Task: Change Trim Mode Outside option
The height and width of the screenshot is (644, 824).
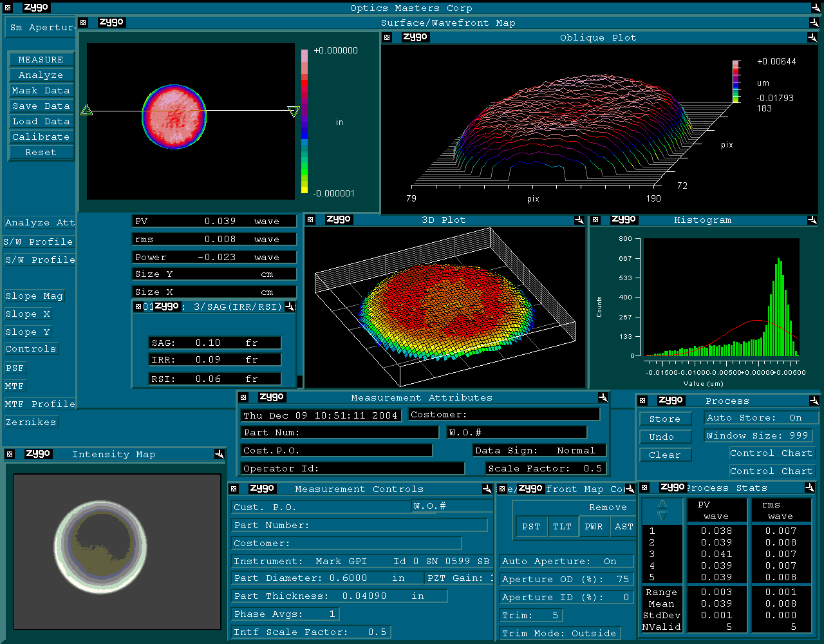Action: [560, 633]
